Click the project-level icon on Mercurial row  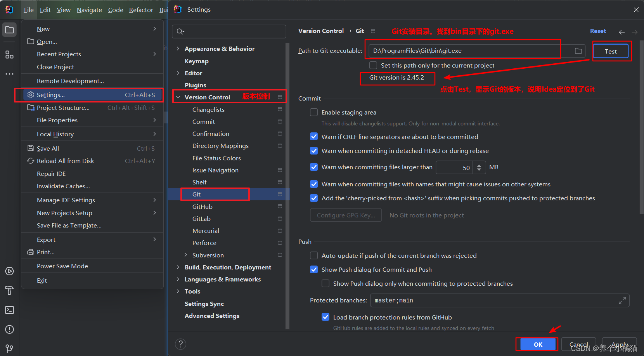(280, 231)
